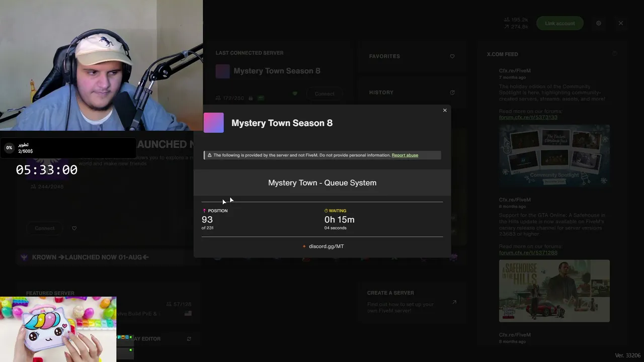Image resolution: width=644 pixels, height=362 pixels.
Task: Click the Mystery Town gradient icon in the dialog
Action: [x=213, y=123]
